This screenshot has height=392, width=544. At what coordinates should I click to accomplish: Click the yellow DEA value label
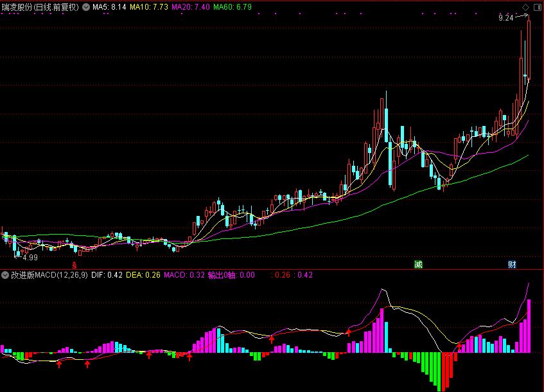click(143, 275)
